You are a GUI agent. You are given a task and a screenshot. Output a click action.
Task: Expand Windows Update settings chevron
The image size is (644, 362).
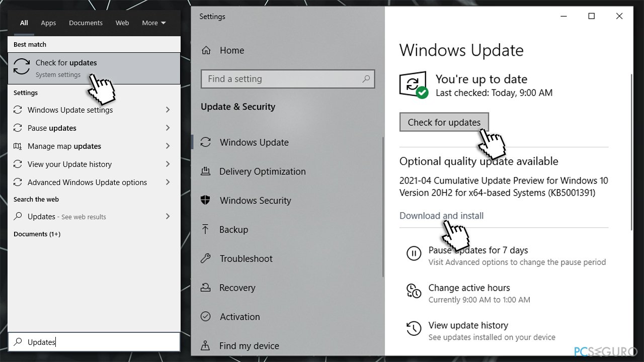pyautogui.click(x=168, y=110)
